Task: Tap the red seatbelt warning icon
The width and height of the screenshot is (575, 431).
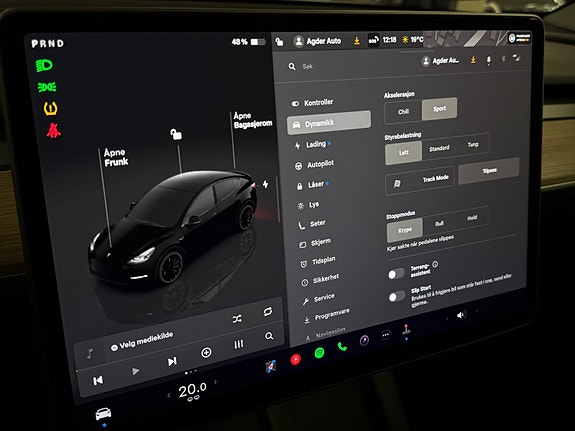Action: (54, 130)
